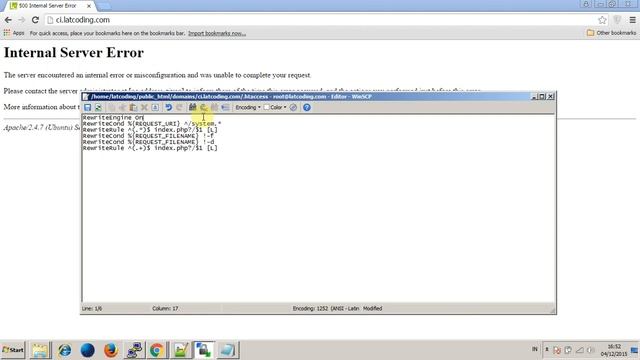640x360 pixels.
Task: Open the editor Preferences icon
Action: 293,107
